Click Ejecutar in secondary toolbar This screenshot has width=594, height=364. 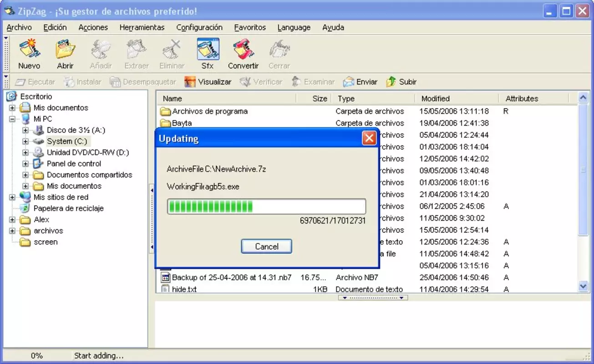click(35, 82)
